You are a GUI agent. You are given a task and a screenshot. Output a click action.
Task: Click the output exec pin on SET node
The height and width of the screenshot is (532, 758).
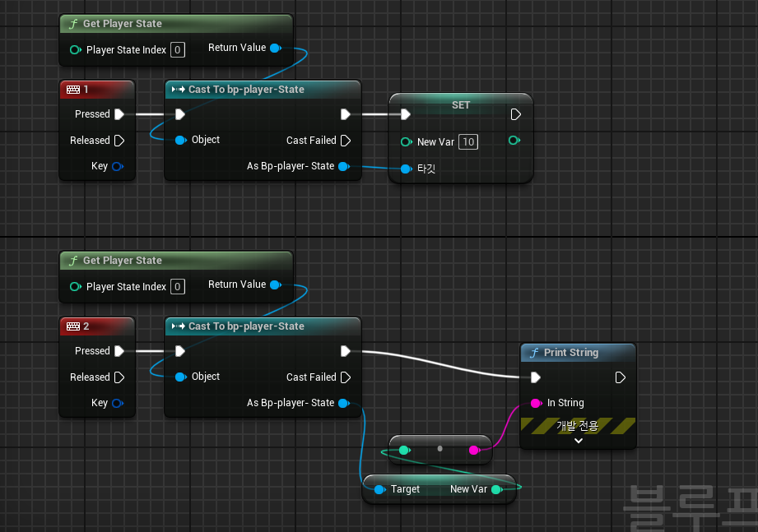coord(515,114)
